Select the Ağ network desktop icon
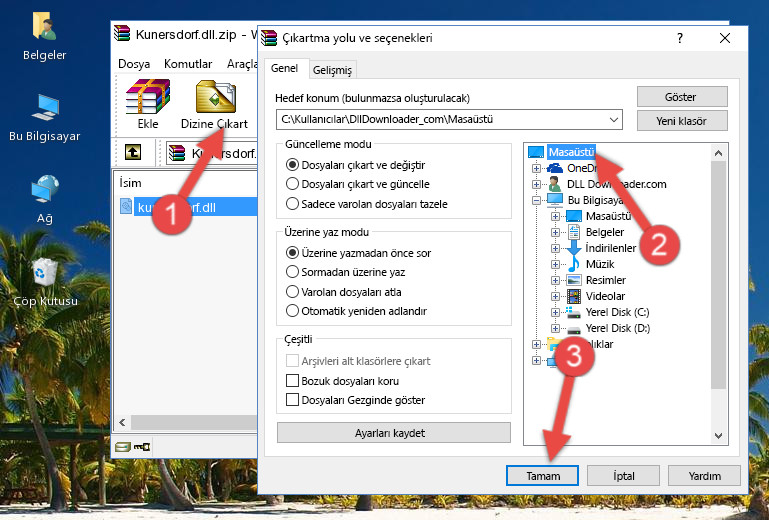This screenshot has height=520, width=769. [44, 199]
